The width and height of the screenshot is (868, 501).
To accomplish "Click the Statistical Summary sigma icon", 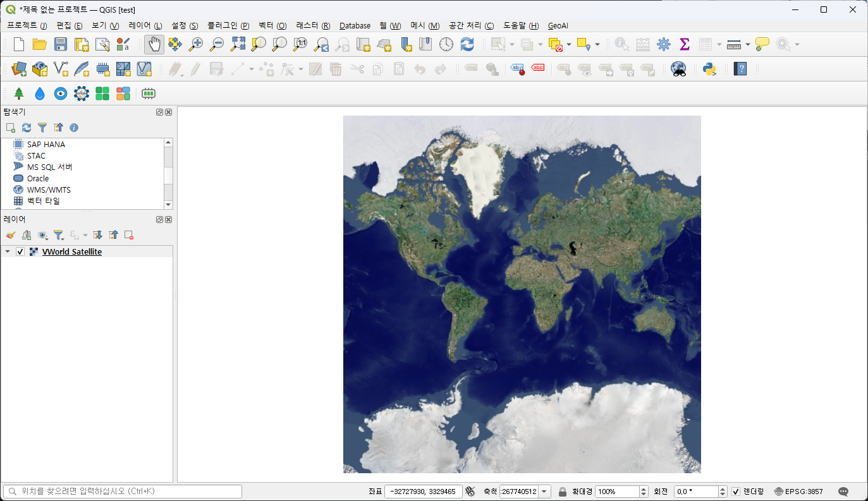I will point(684,44).
